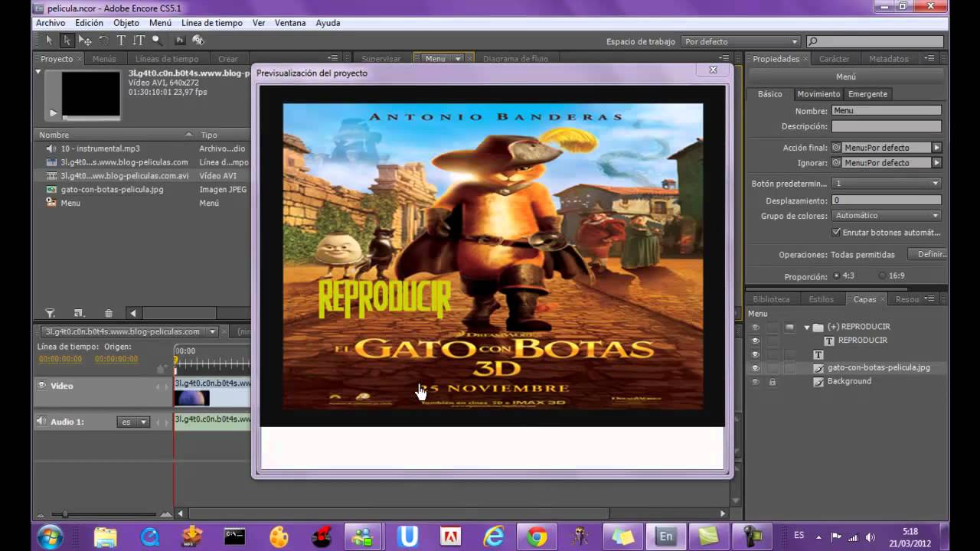Open Properties panel options menu icon
The image size is (980, 551).
click(x=929, y=59)
